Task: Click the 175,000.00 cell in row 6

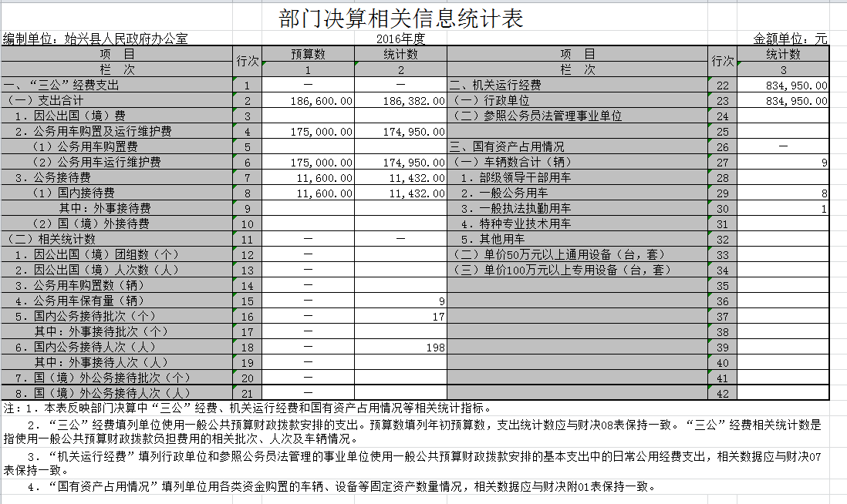Action: click(x=308, y=162)
